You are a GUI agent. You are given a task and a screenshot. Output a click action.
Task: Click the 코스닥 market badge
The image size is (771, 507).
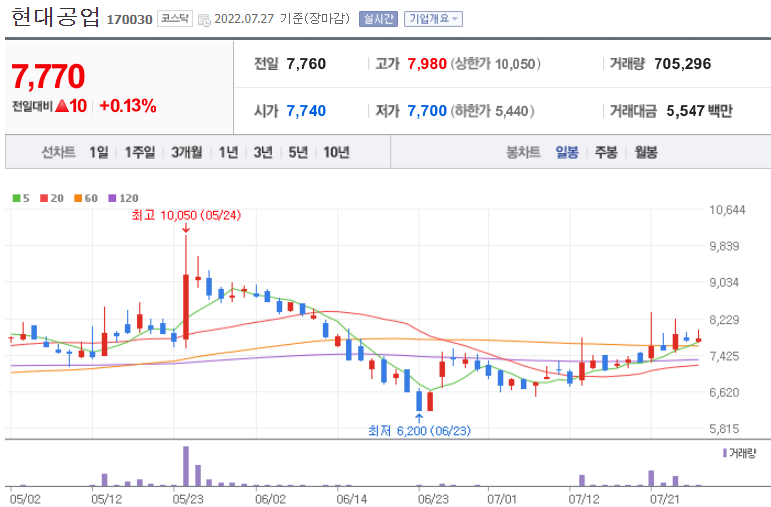click(x=175, y=19)
